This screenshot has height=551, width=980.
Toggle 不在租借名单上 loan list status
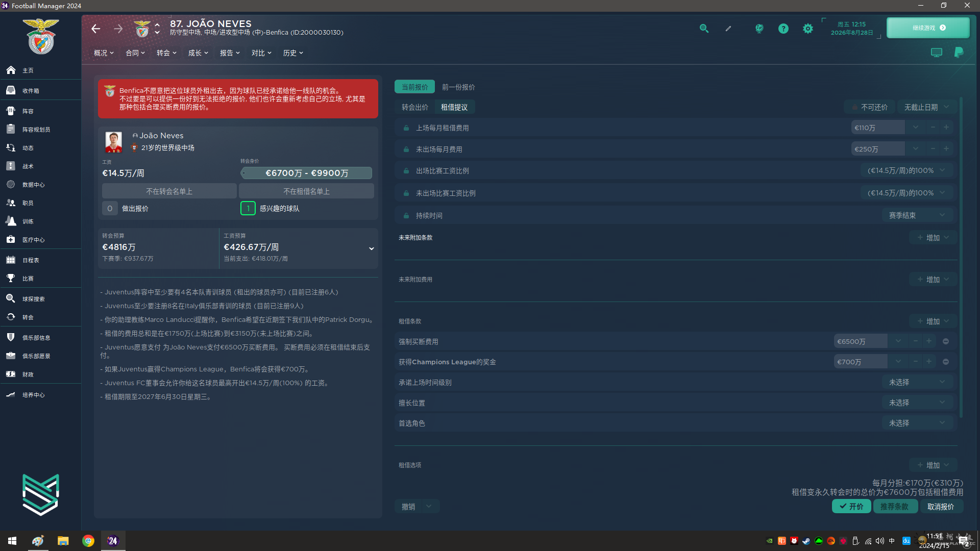(306, 191)
